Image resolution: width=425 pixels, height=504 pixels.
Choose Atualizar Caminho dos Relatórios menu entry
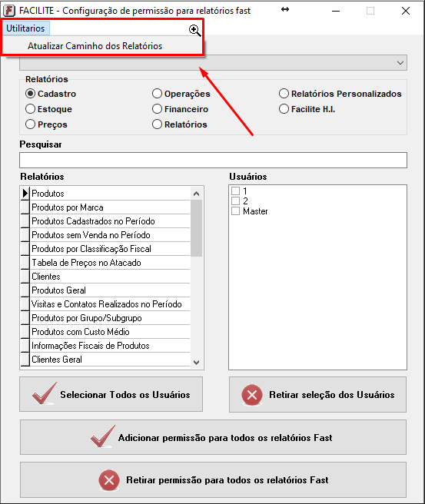95,46
